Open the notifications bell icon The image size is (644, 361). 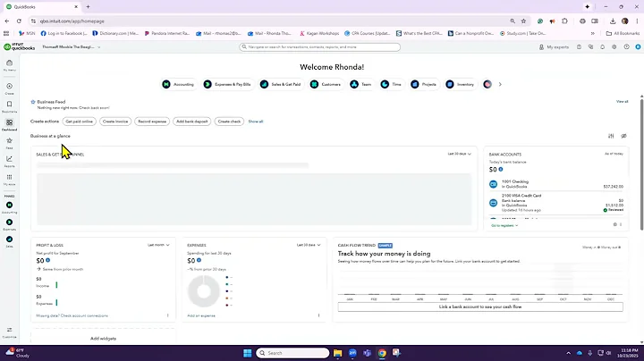click(603, 47)
